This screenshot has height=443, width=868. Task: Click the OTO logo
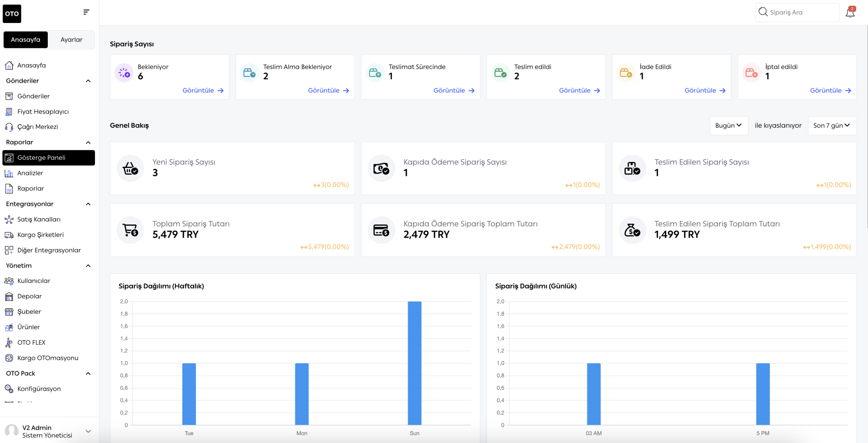[12, 14]
